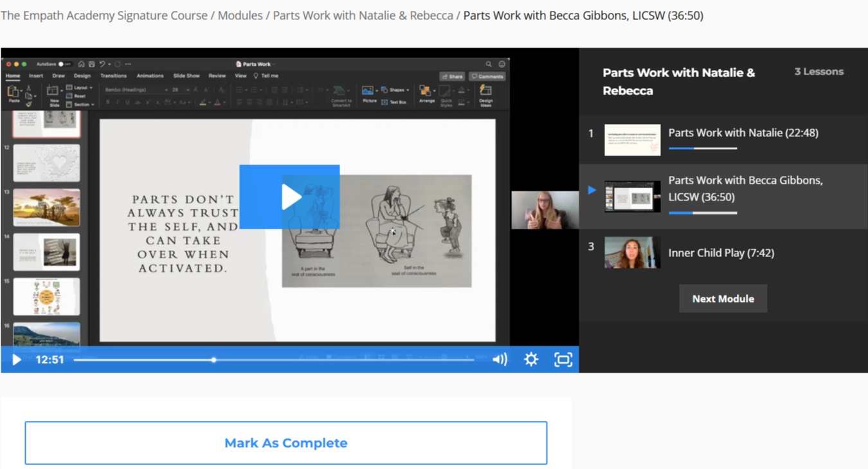Screen dimensions: 868x469
Task: Enter fullscreen mode with the fullscreen icon
Action: click(x=563, y=359)
